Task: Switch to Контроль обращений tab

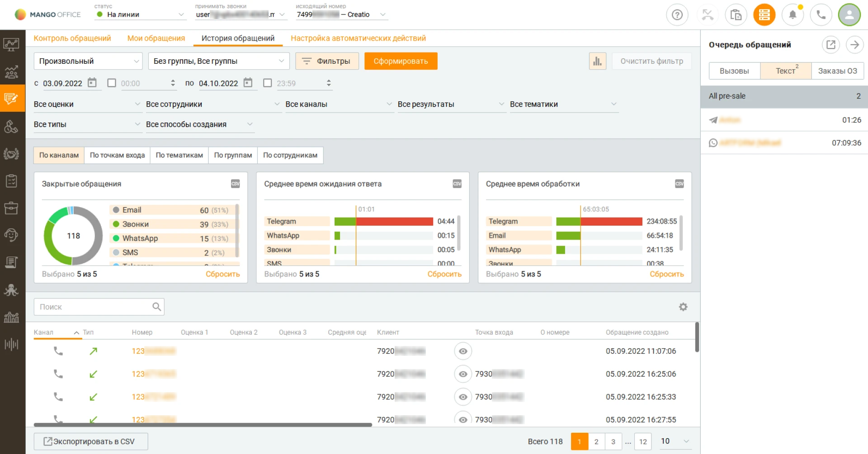Action: coord(72,38)
